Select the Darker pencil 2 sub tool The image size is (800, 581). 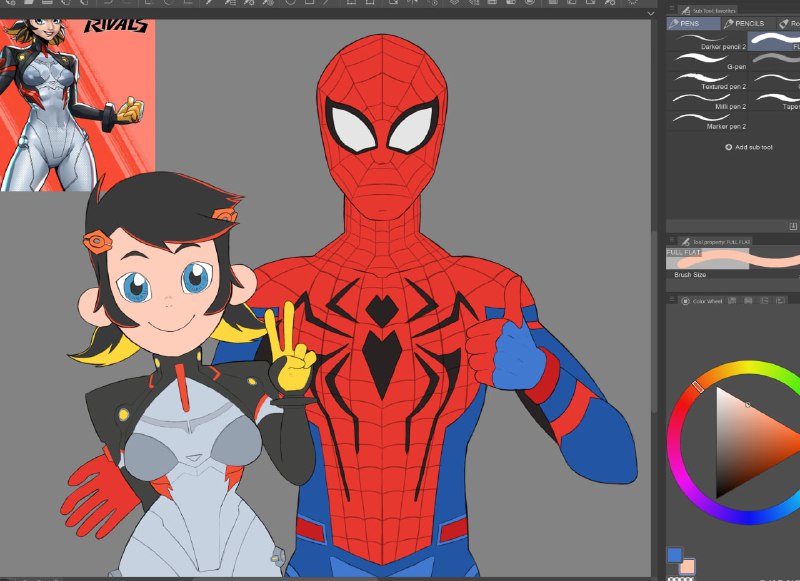pyautogui.click(x=707, y=42)
